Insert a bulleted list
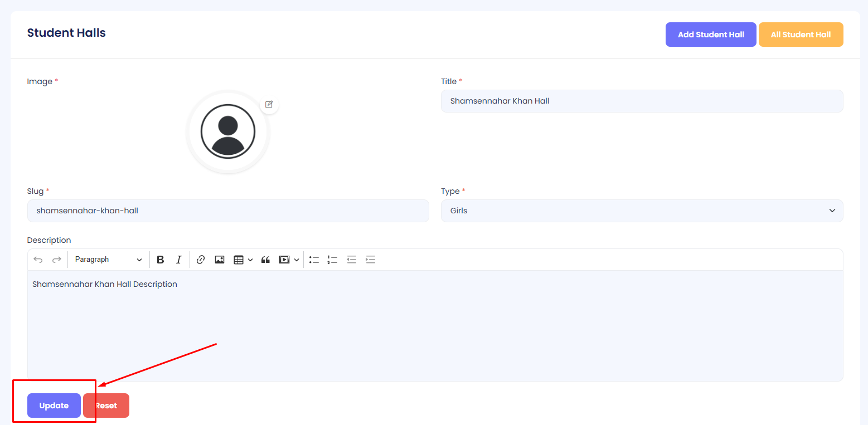 [x=314, y=260]
